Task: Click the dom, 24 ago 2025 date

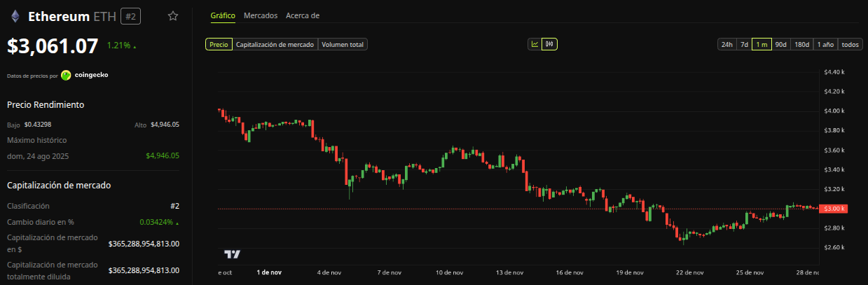Action: tap(38, 155)
